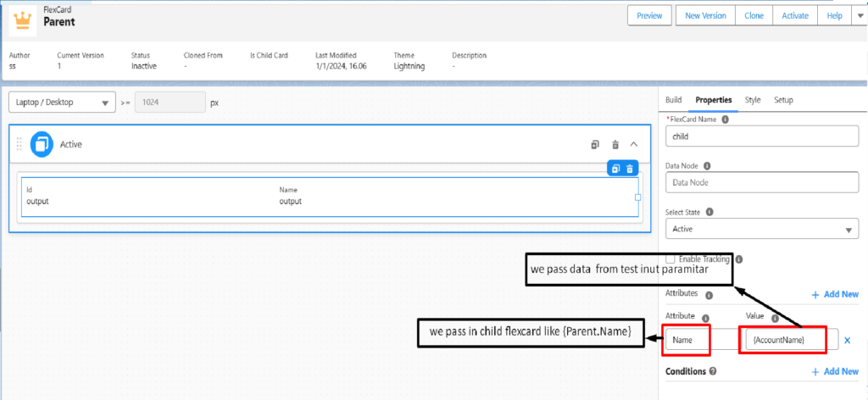The width and height of the screenshot is (868, 400).
Task: Open the Select State Active dropdown
Action: (762, 229)
